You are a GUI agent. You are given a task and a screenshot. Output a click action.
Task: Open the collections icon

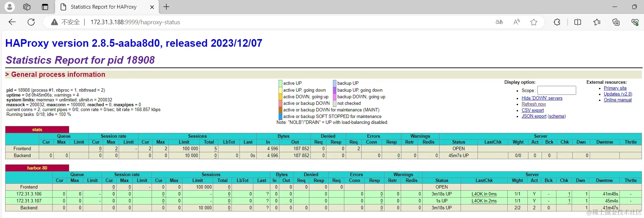616,22
